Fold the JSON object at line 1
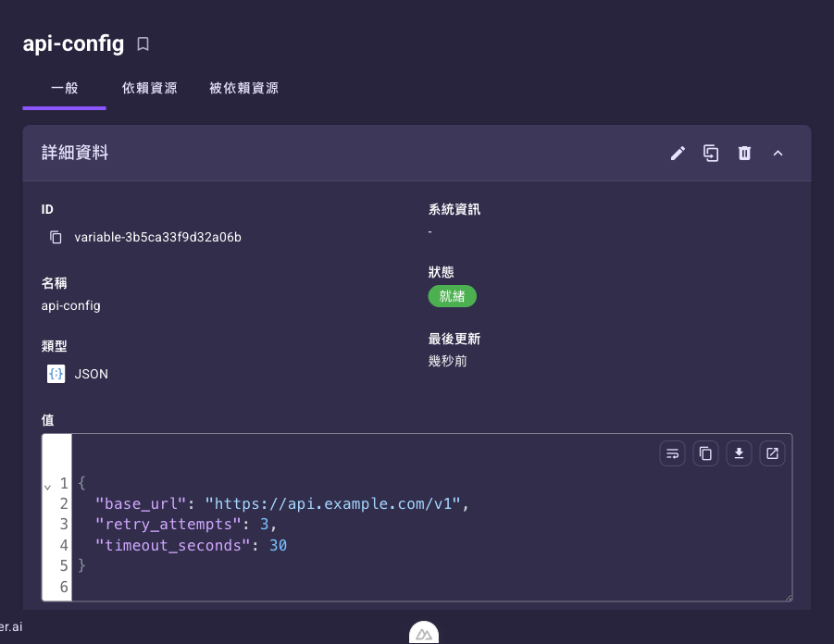This screenshot has width=834, height=644. (x=47, y=487)
